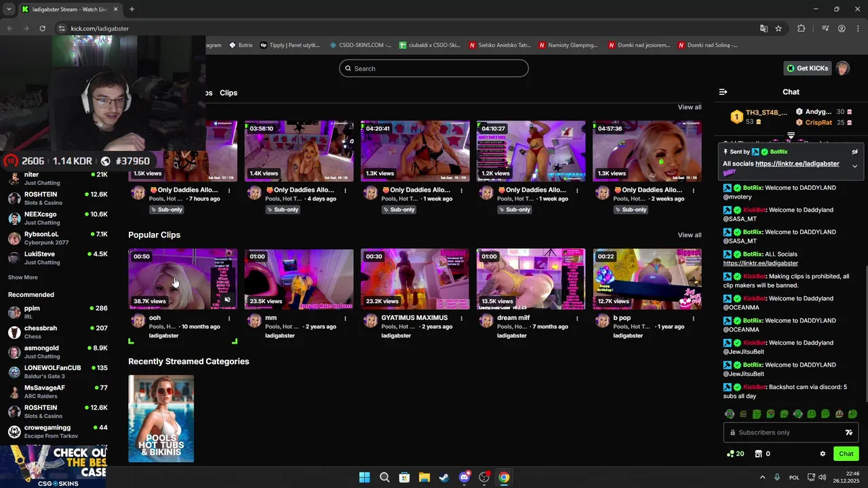Open asmongold recommended channel
868x488 pixels.
[x=58, y=352]
